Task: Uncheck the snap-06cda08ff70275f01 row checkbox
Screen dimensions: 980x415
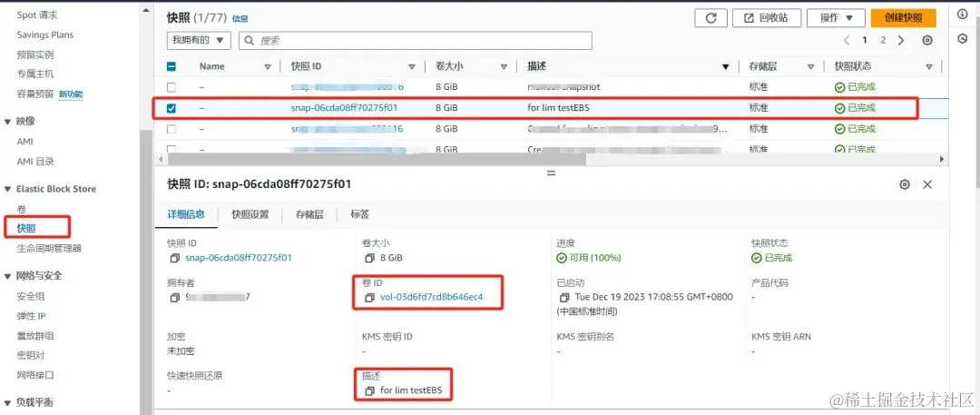Action: (x=171, y=108)
